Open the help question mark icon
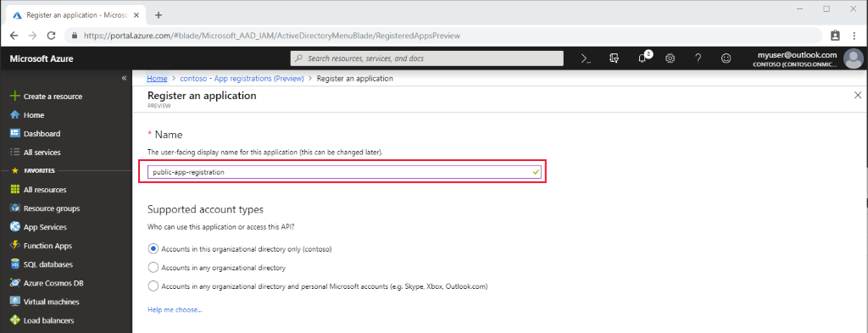Viewport: 868px width, 333px height. click(x=698, y=58)
